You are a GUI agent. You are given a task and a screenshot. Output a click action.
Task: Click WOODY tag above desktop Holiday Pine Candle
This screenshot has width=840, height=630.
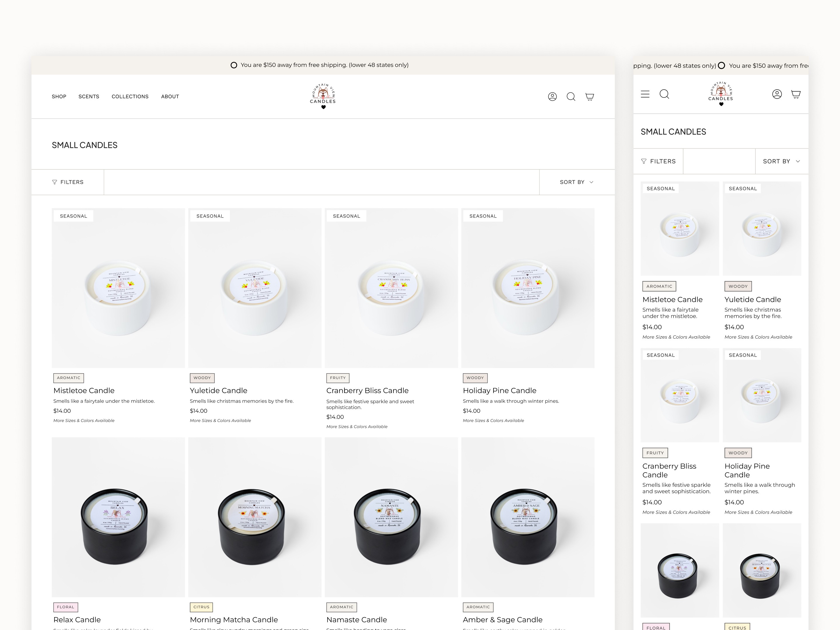pos(475,378)
